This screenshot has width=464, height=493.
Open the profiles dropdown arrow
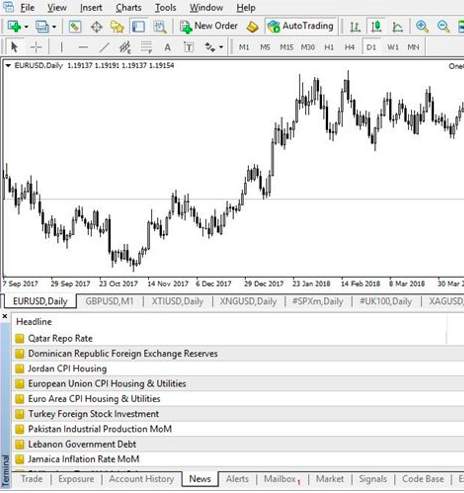(54, 27)
